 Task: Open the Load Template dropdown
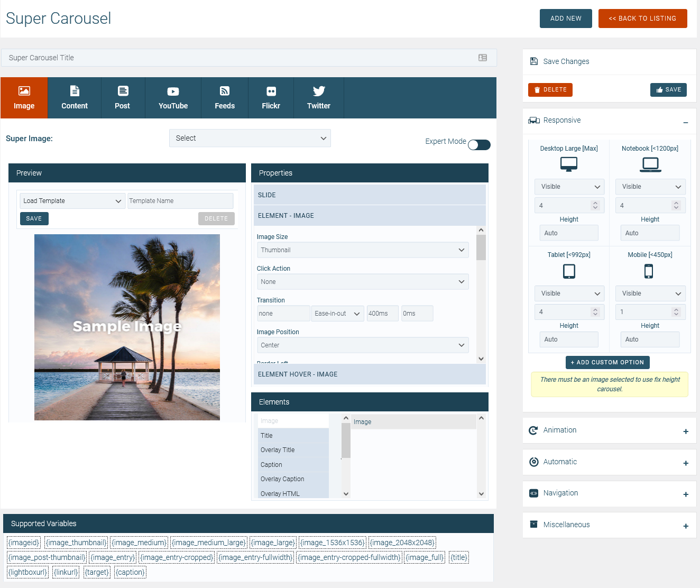72,201
